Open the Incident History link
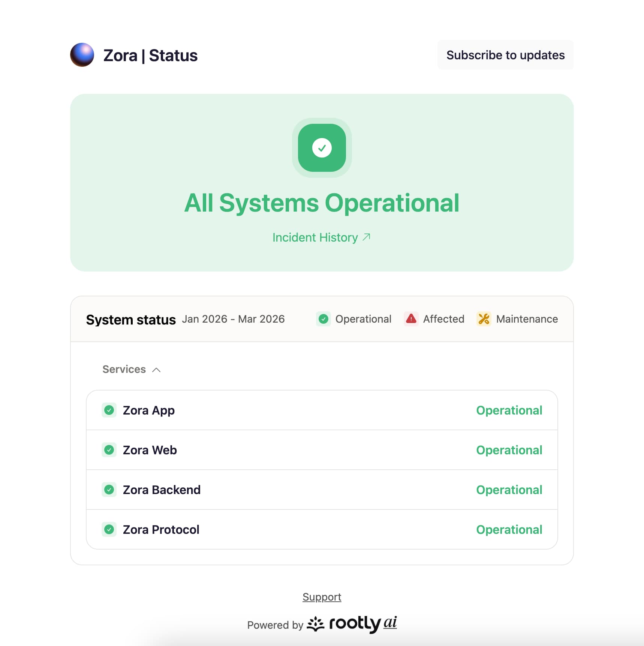644x646 pixels. [315, 237]
